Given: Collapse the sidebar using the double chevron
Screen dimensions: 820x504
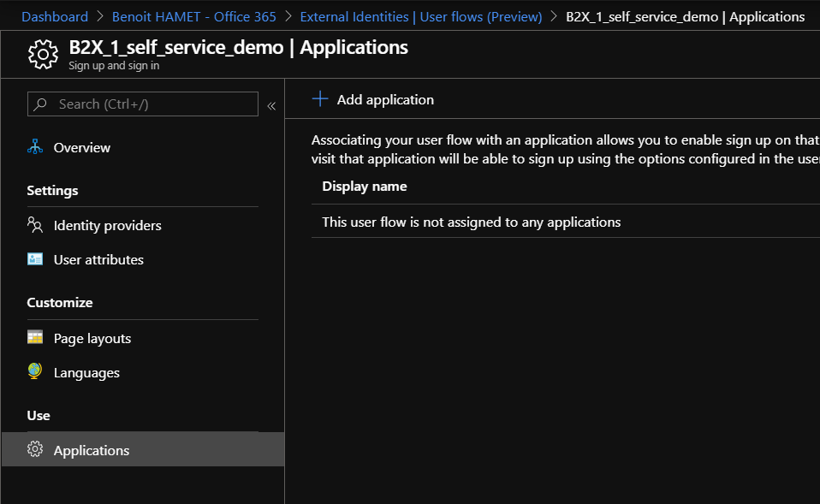Looking at the screenshot, I should 271,105.
